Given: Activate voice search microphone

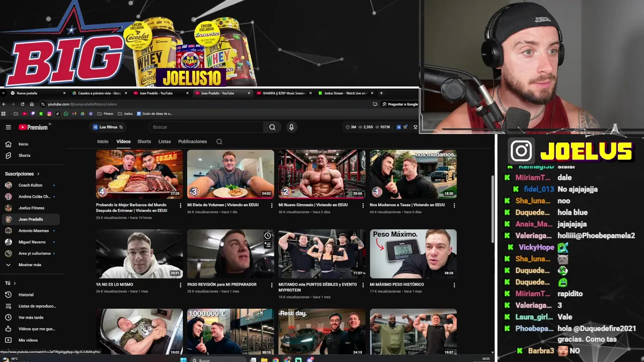Looking at the screenshot, I should pos(291,127).
